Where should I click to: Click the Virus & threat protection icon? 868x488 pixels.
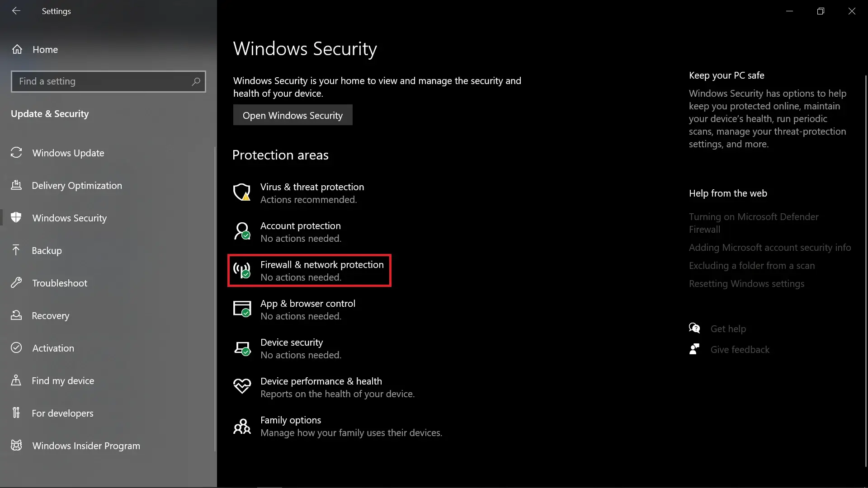[x=241, y=192]
